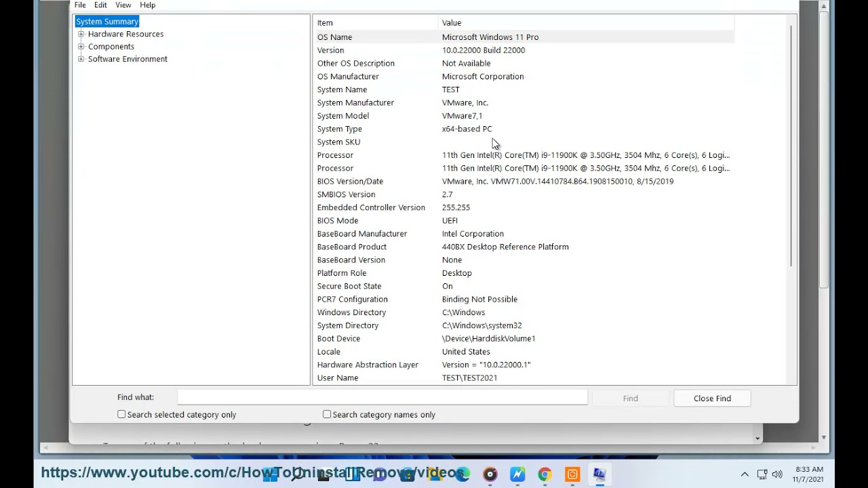The width and height of the screenshot is (868, 488).
Task: Select the Boot Device row
Action: pyautogui.click(x=524, y=338)
